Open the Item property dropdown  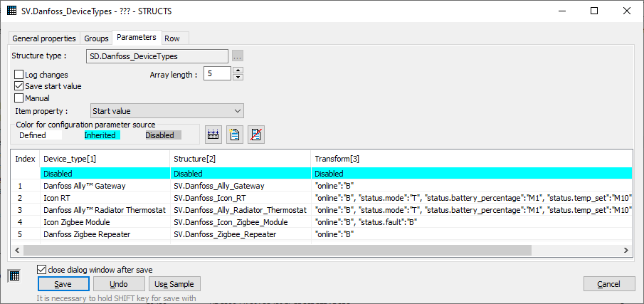[167, 111]
